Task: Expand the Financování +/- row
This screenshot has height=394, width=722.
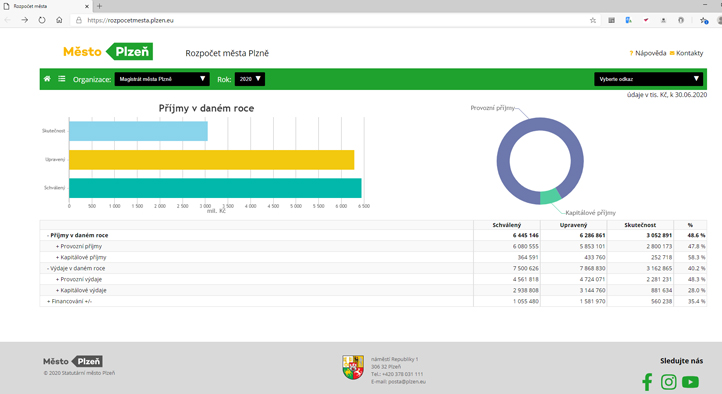Action: pos(70,301)
